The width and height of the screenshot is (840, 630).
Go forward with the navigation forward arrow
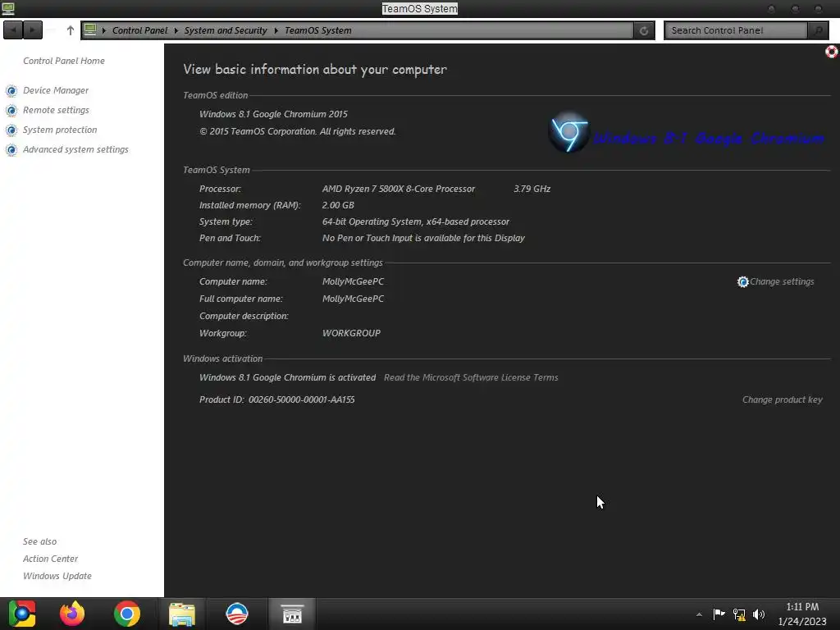(x=33, y=30)
